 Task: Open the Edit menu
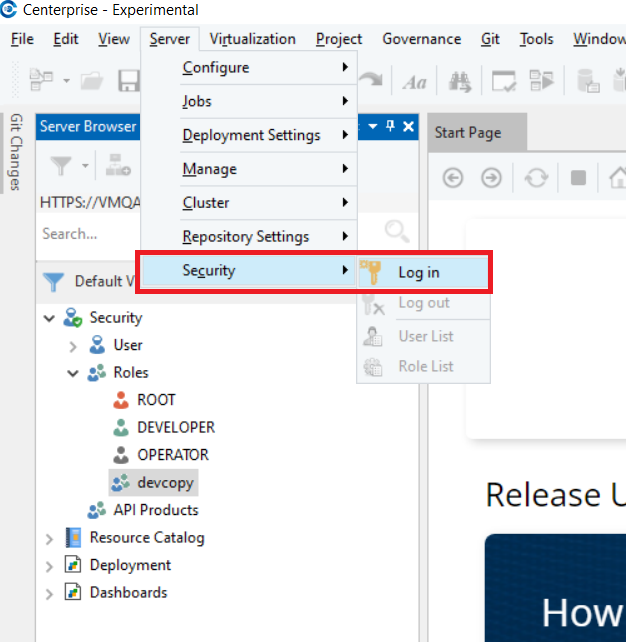(66, 39)
